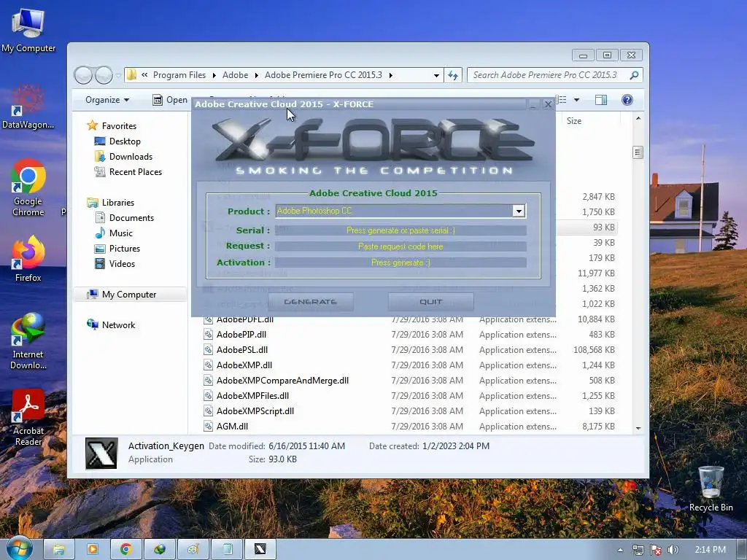The image size is (747, 560).
Task: Click the network icon in system tray
Action: tap(638, 550)
